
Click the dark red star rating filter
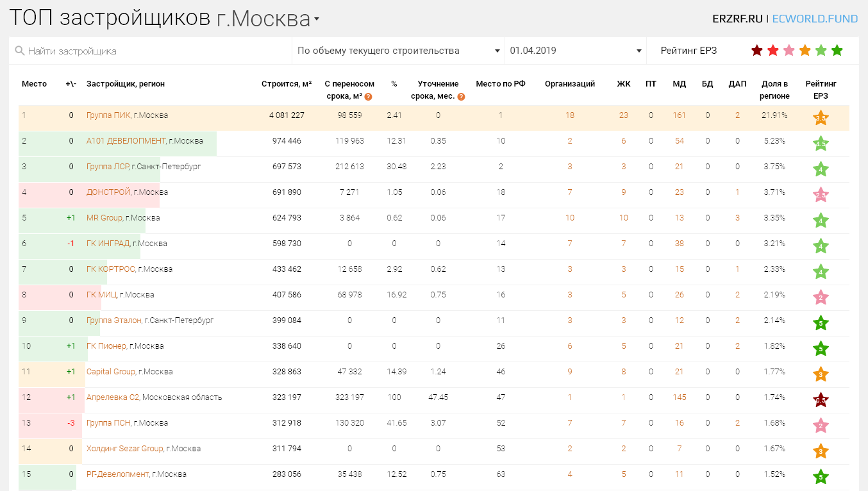(x=757, y=51)
